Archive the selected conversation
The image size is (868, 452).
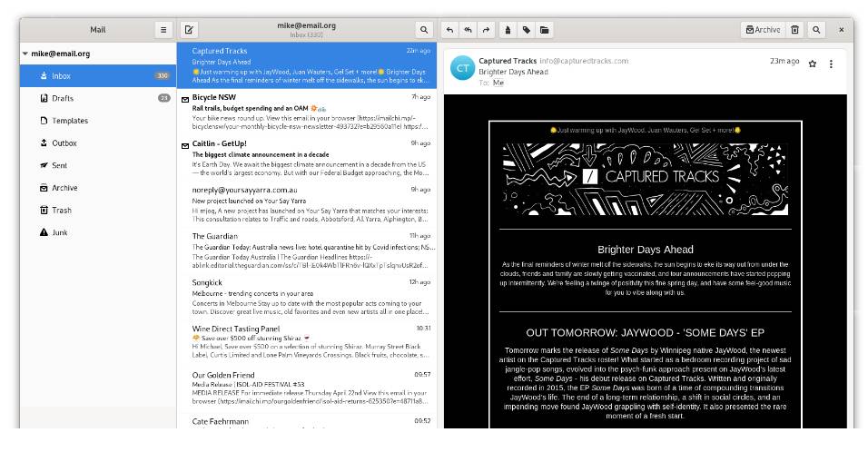(763, 30)
